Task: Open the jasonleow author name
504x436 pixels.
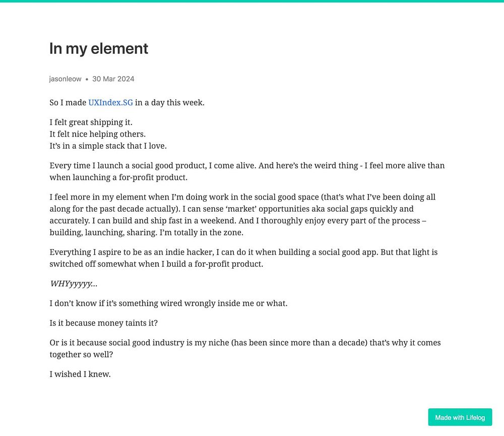Action: pos(65,79)
